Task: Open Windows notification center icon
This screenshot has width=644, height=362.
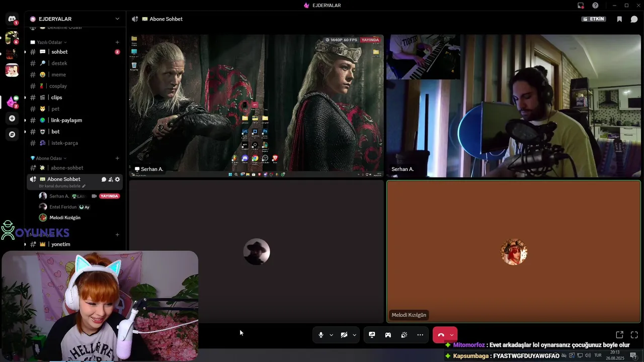Action: pyautogui.click(x=633, y=355)
